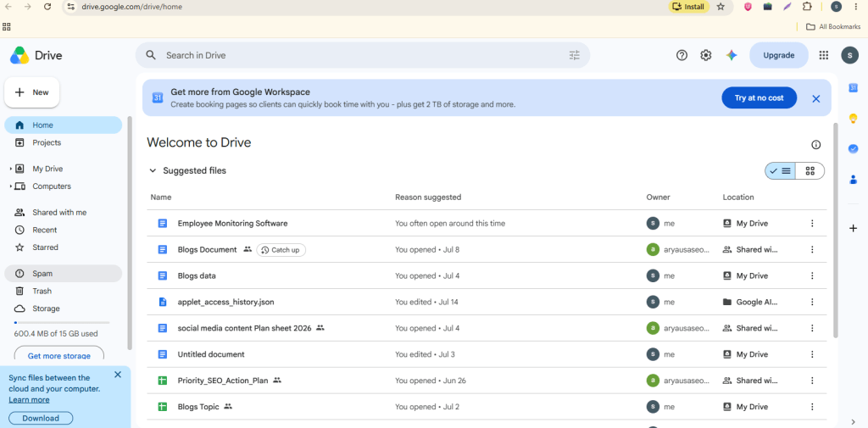Screen dimensions: 868x428
Task: Click the New button
Action: pos(32,92)
